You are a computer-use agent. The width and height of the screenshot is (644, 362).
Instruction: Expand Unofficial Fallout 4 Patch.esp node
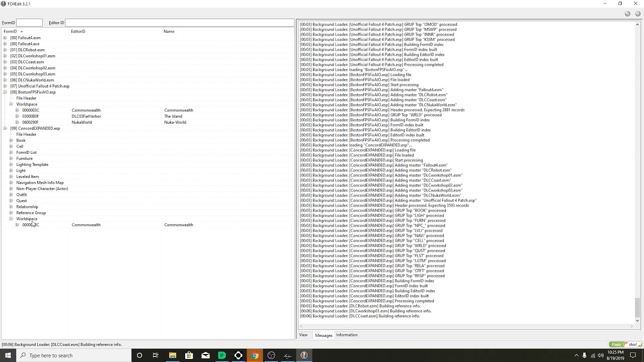point(5,86)
